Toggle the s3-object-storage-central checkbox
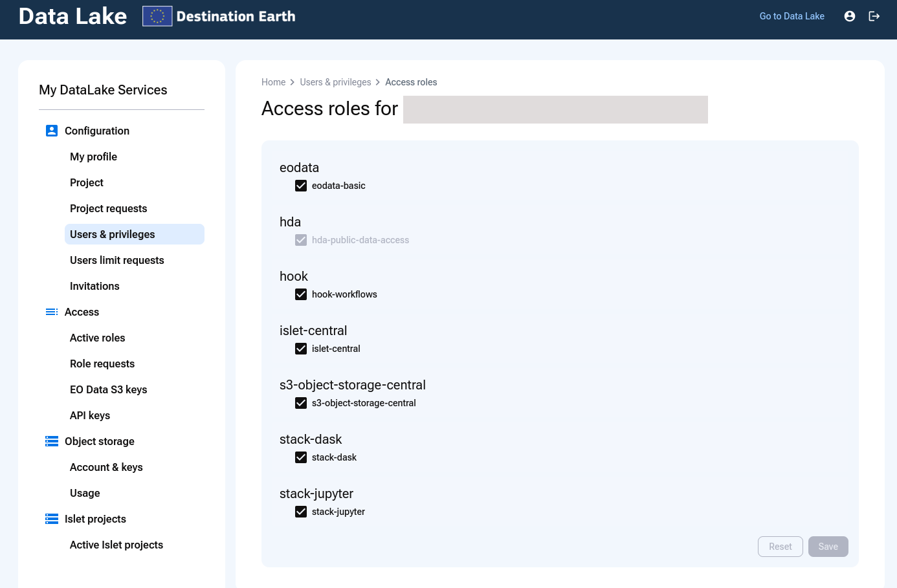 point(301,403)
